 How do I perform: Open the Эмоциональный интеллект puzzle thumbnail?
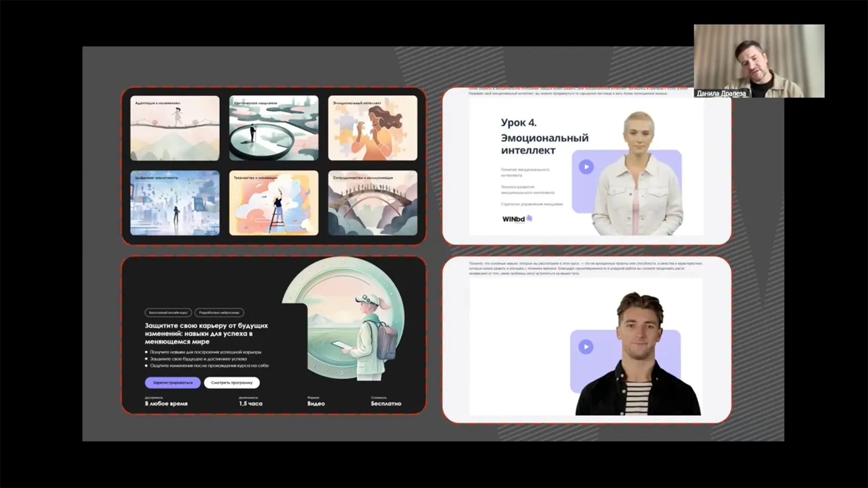click(x=373, y=128)
